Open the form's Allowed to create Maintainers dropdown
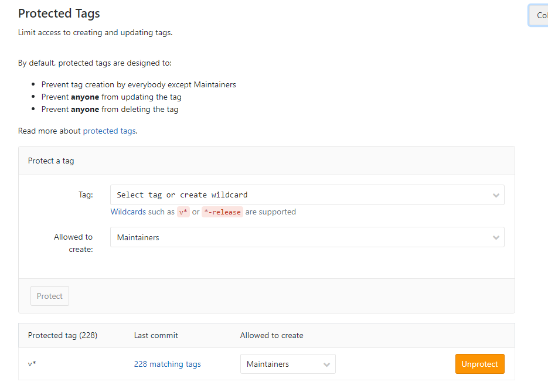548x392 pixels. [299, 237]
